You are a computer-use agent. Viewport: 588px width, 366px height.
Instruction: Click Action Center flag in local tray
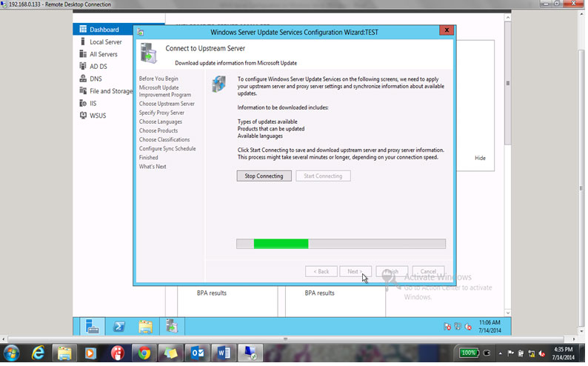(x=510, y=353)
